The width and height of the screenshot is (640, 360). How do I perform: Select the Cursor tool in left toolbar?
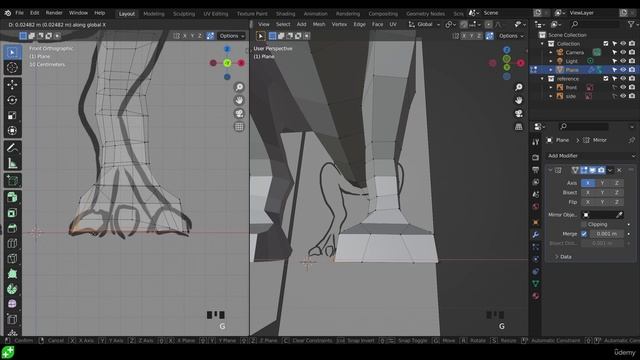click(x=12, y=68)
